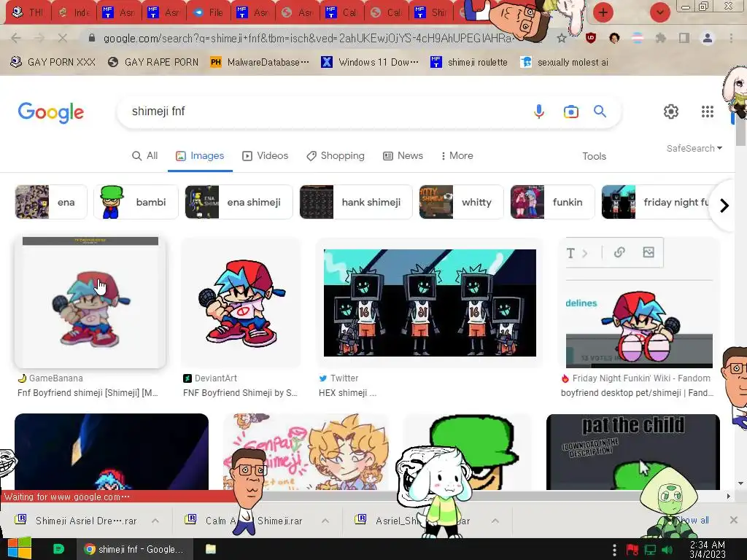Open the Chrome shimeji fnf taskbar item
The height and width of the screenshot is (560, 747).
click(x=134, y=549)
